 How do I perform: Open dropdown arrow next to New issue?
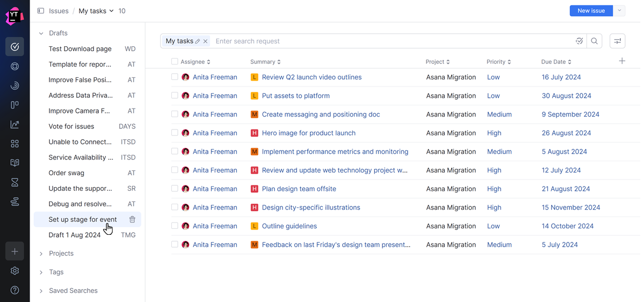(x=619, y=11)
